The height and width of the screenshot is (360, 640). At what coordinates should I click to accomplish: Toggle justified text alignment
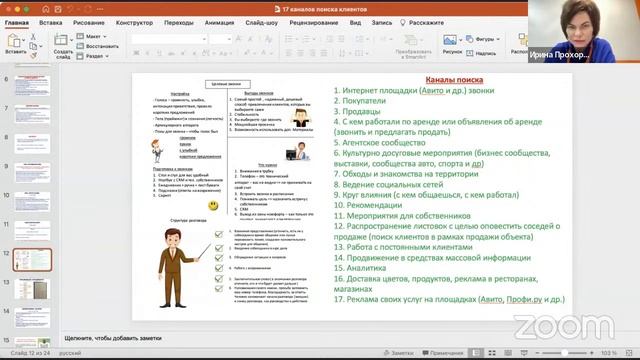(x=324, y=53)
